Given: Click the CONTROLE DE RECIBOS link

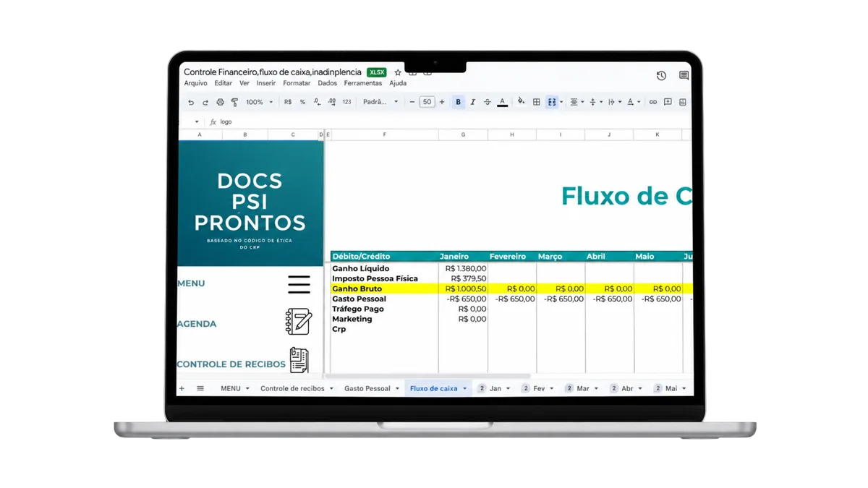Looking at the screenshot, I should [231, 364].
